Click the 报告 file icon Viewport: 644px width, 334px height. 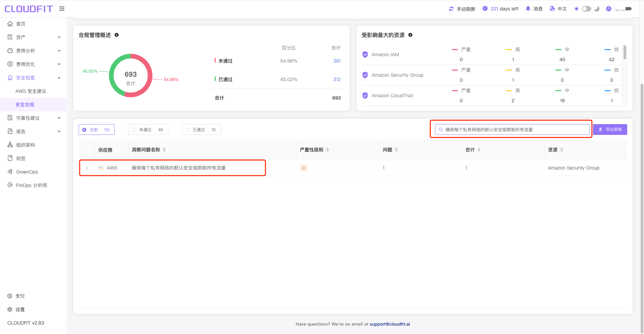(x=10, y=131)
